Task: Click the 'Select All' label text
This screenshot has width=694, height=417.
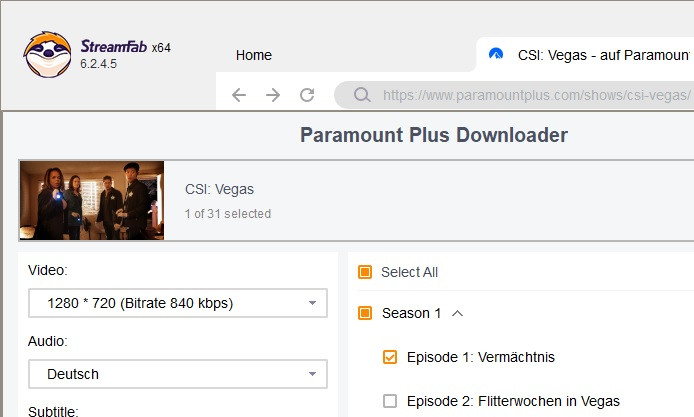Action: (409, 272)
